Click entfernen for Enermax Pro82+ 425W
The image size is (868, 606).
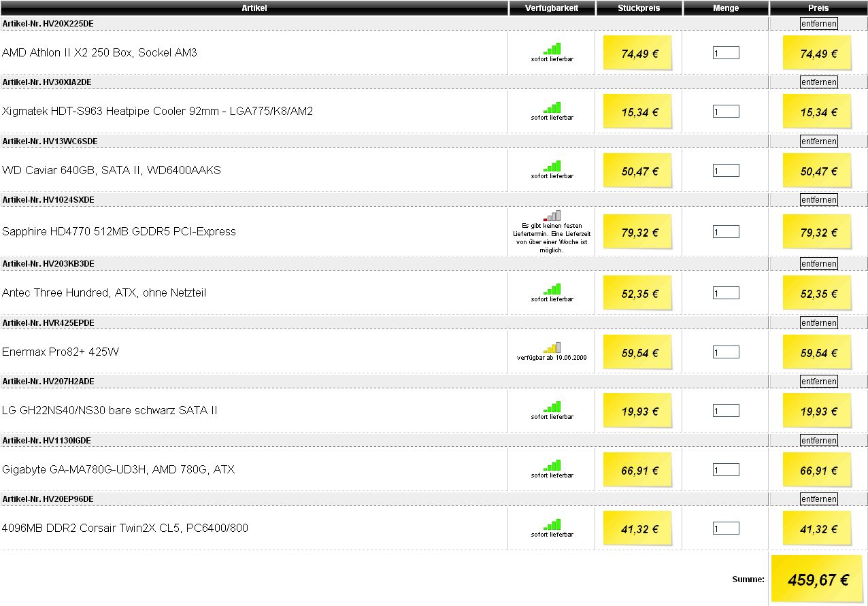point(818,322)
